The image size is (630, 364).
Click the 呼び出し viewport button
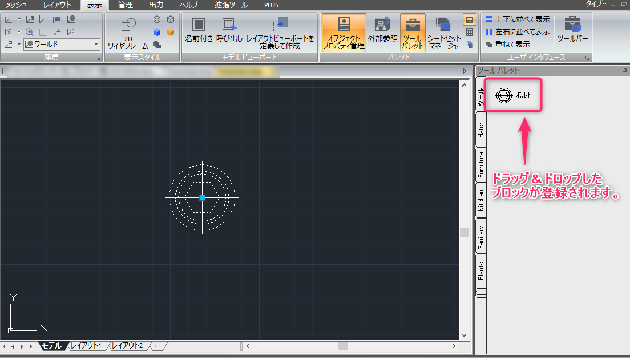[229, 30]
